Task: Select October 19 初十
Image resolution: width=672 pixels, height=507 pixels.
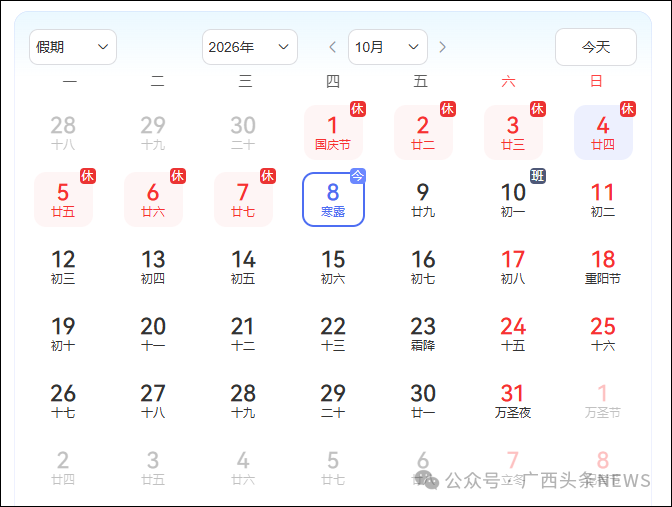Action: (63, 333)
